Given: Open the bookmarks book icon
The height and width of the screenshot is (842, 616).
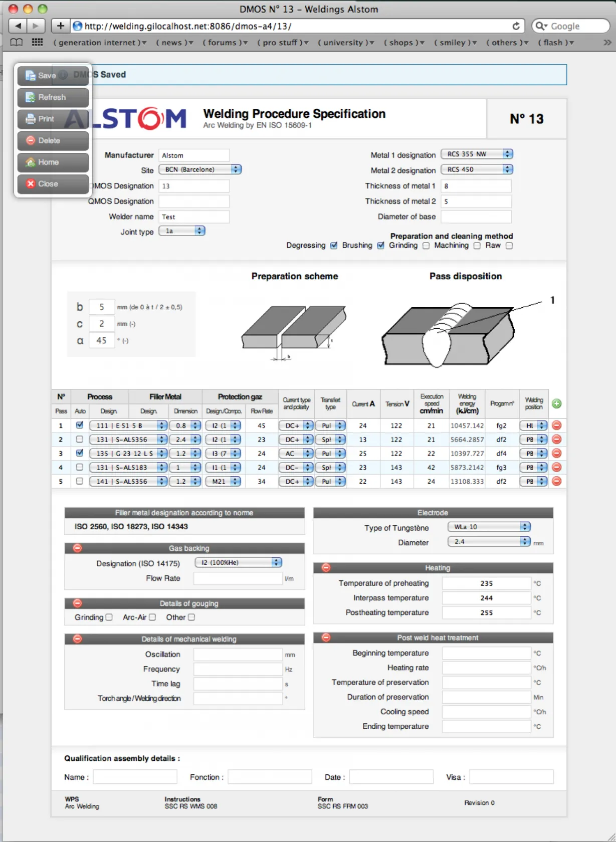Looking at the screenshot, I should pos(17,43).
